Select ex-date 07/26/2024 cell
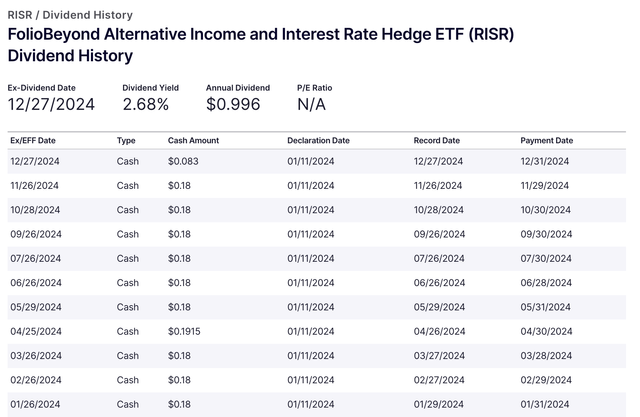 point(36,259)
